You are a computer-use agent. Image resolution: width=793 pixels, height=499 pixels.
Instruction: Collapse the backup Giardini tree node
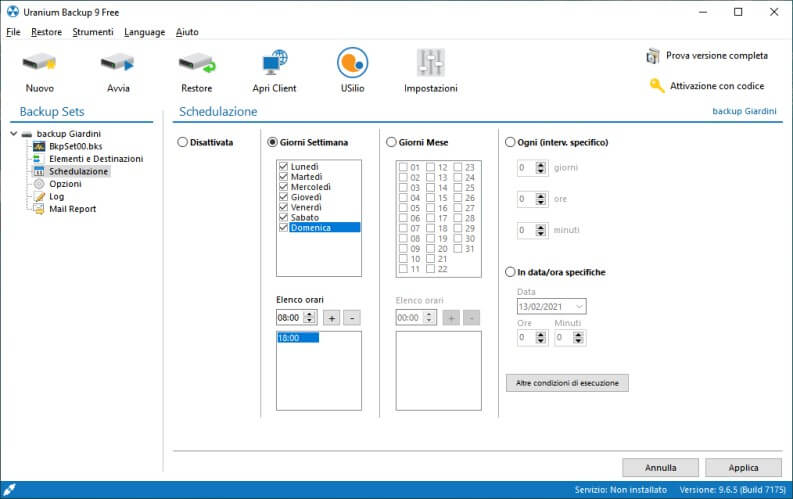[x=14, y=134]
